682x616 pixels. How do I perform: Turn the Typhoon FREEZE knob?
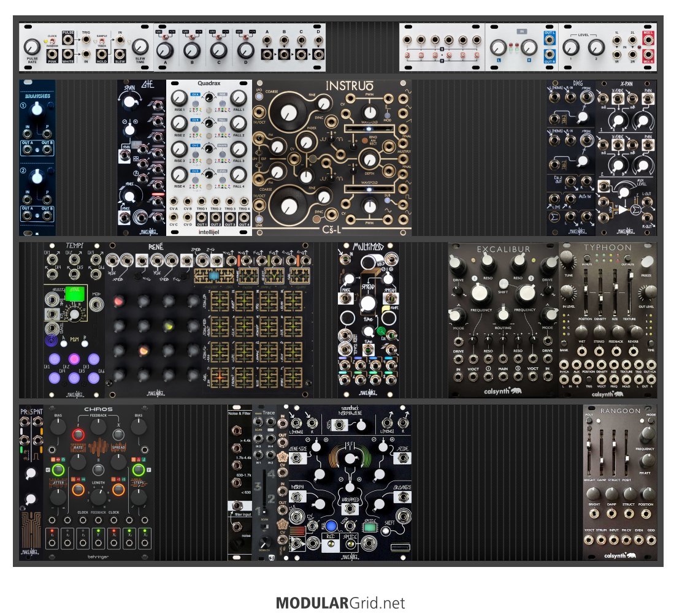(646, 262)
